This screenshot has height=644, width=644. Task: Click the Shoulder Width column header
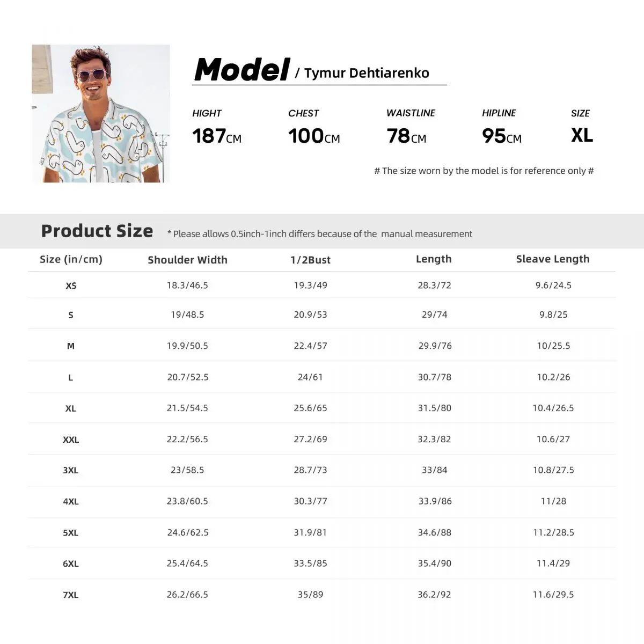click(187, 260)
